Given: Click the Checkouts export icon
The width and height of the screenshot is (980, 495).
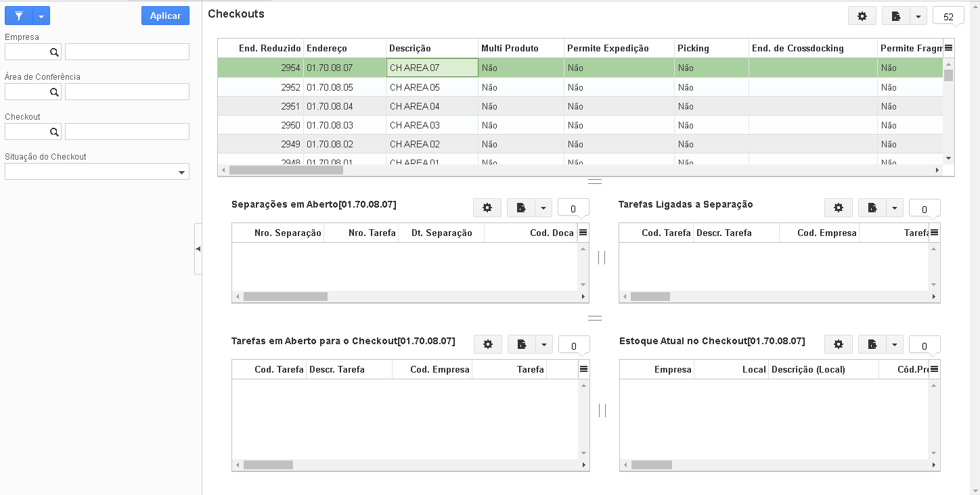Looking at the screenshot, I should click(x=895, y=16).
